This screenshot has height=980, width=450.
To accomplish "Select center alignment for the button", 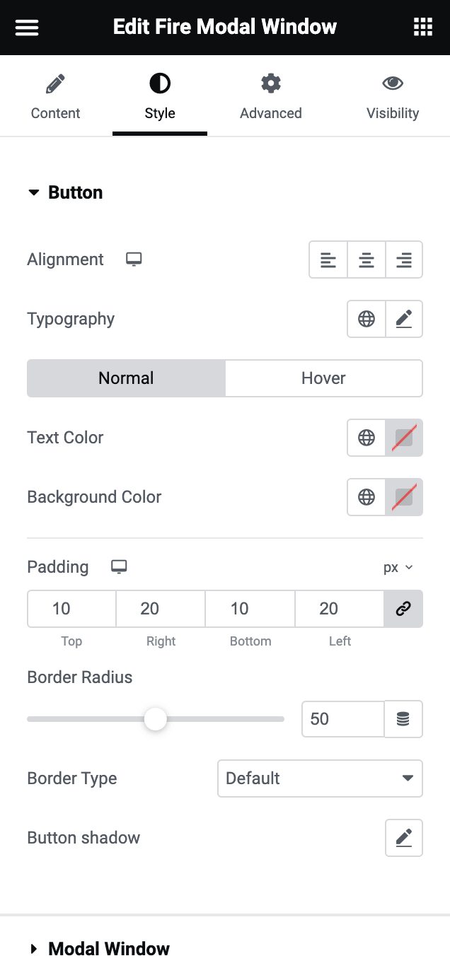I will (366, 259).
